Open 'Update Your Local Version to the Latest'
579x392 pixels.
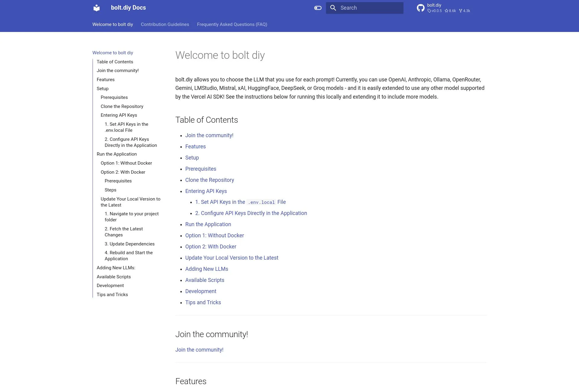click(232, 258)
